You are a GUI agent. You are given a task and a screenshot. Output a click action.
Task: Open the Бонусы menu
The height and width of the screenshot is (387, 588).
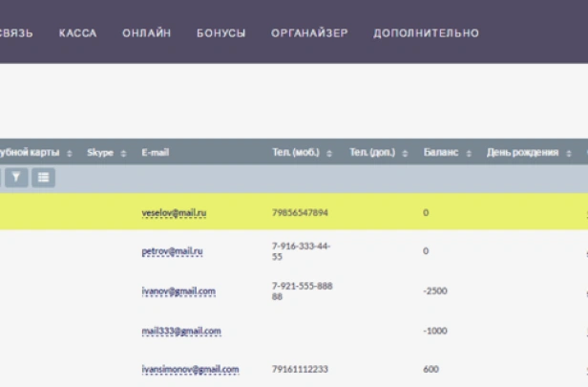click(x=220, y=33)
